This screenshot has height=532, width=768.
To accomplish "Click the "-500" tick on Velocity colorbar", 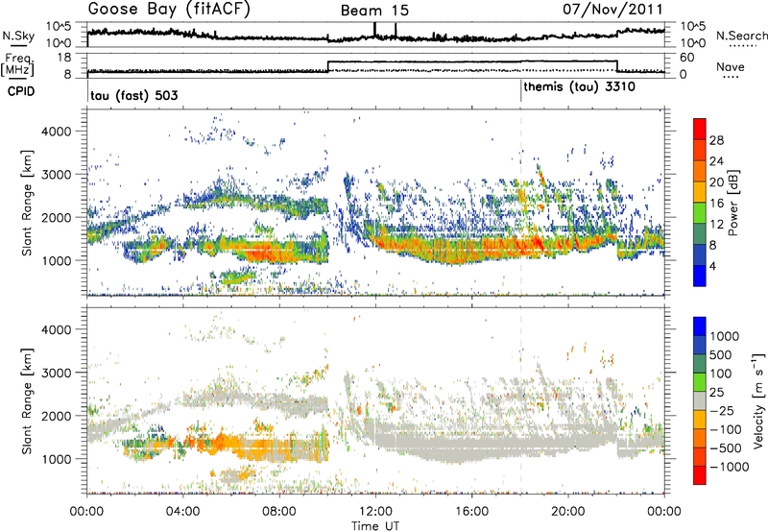I will pyautogui.click(x=726, y=447).
